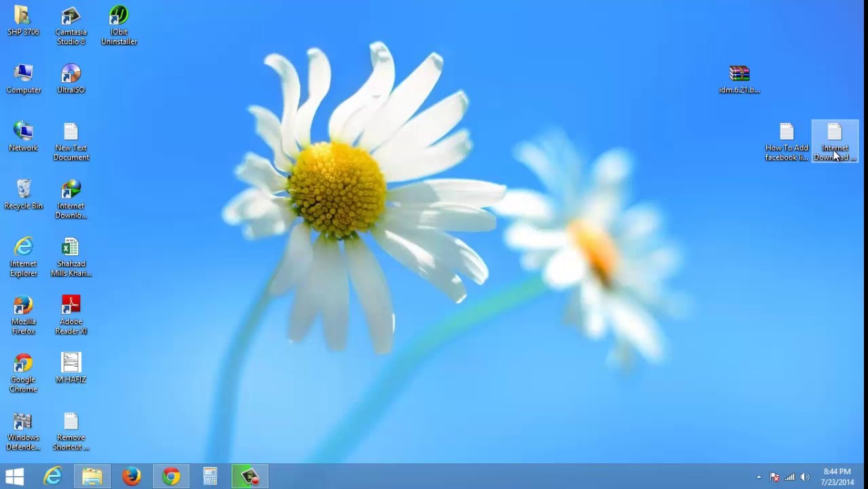Open Google Chrome from the taskbar

click(x=171, y=476)
